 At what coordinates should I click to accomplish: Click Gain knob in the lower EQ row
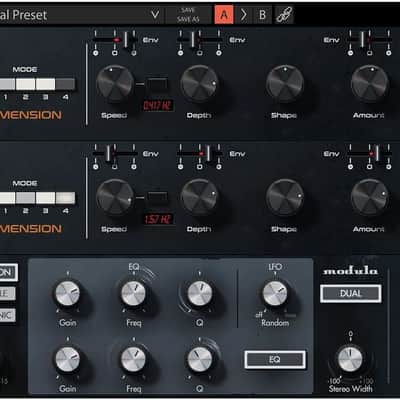[x=68, y=360]
